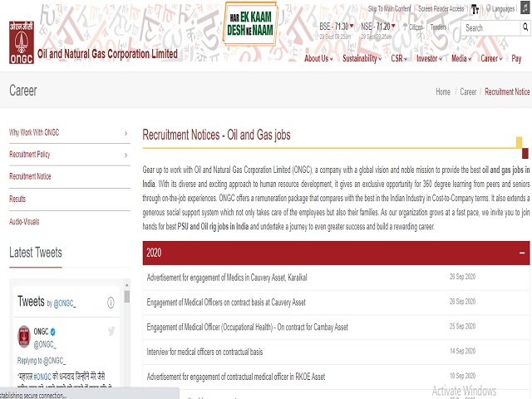Expand the Investor menu

pyautogui.click(x=429, y=58)
